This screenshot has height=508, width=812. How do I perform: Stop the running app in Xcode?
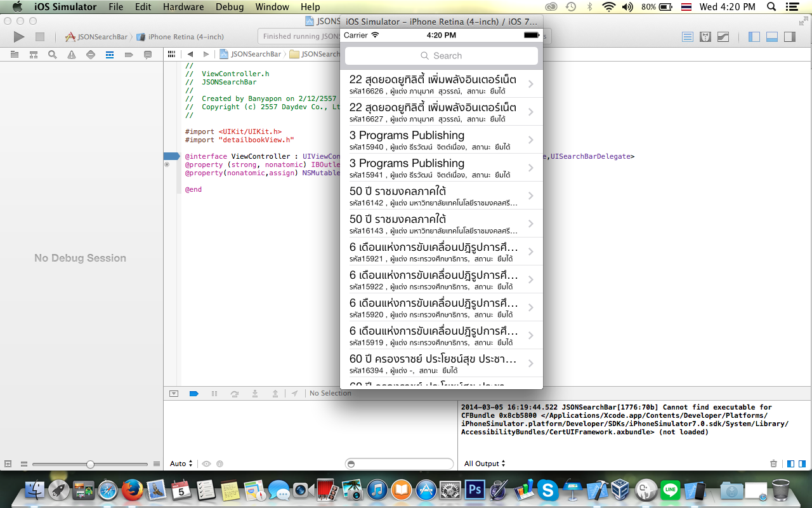[x=39, y=37]
